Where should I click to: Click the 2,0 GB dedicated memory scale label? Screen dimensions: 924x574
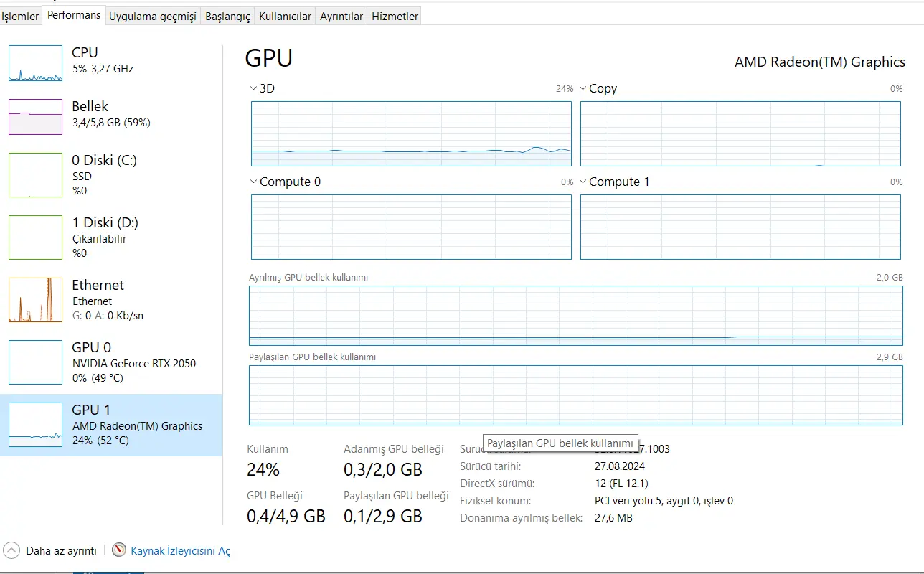pos(891,278)
